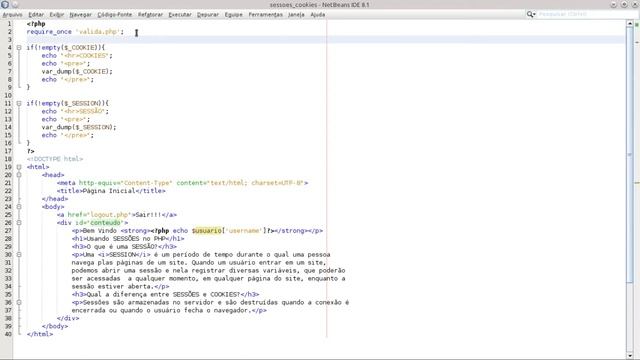
Task: Click the closing </html> tag
Action: [x=40, y=334]
